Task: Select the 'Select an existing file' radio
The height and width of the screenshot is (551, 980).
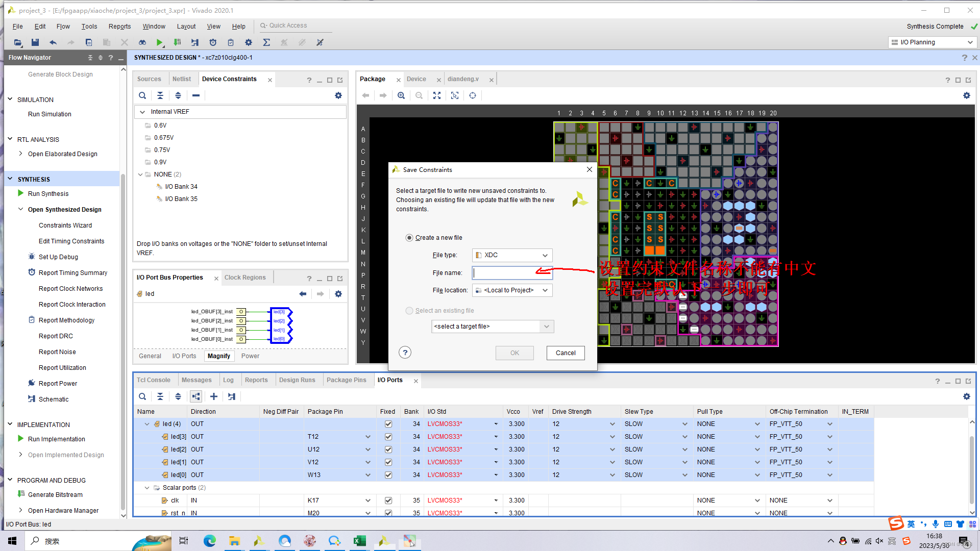Action: tap(409, 311)
